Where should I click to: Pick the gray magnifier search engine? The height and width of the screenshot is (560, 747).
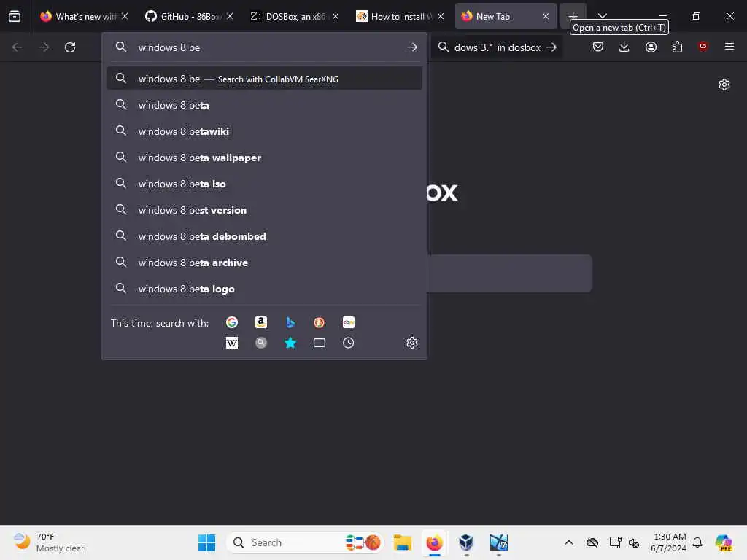(260, 343)
